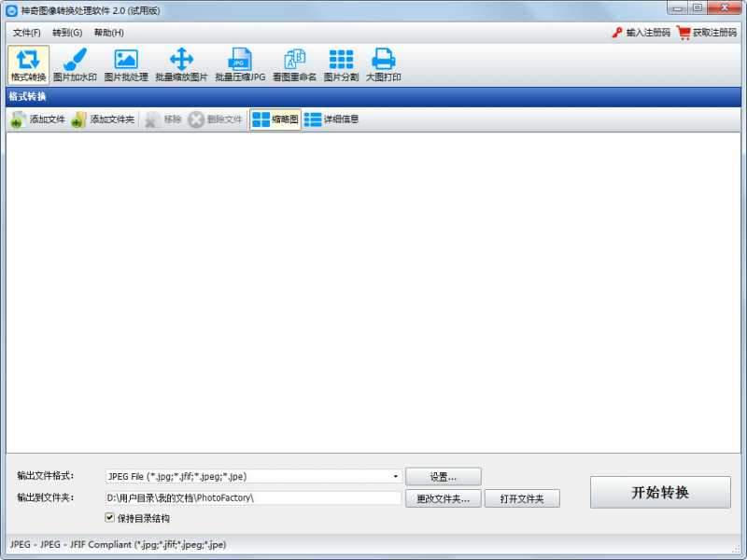Toggle the 保持目录结构 checkbox
Screen dimensions: 747x560
(x=110, y=517)
